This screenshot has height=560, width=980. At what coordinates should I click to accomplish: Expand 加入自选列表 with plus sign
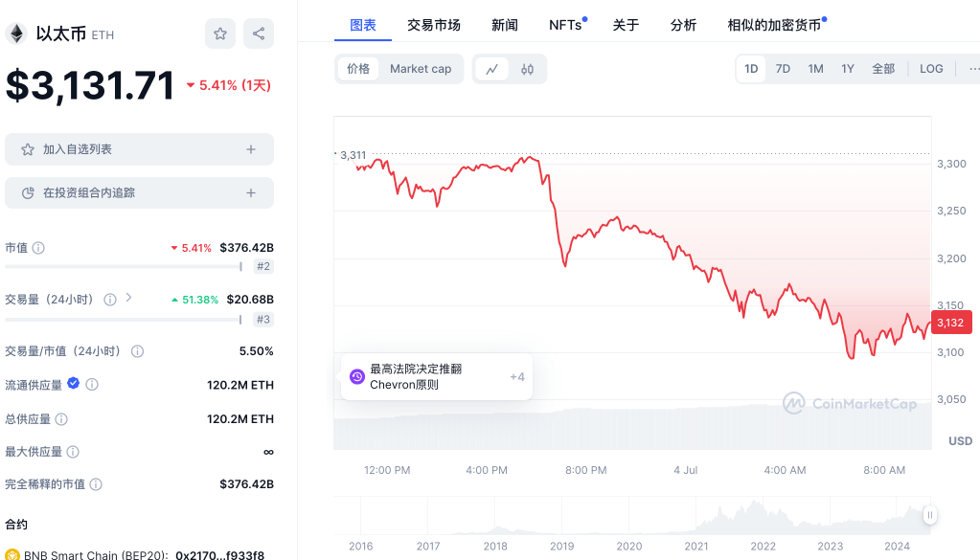(x=251, y=149)
